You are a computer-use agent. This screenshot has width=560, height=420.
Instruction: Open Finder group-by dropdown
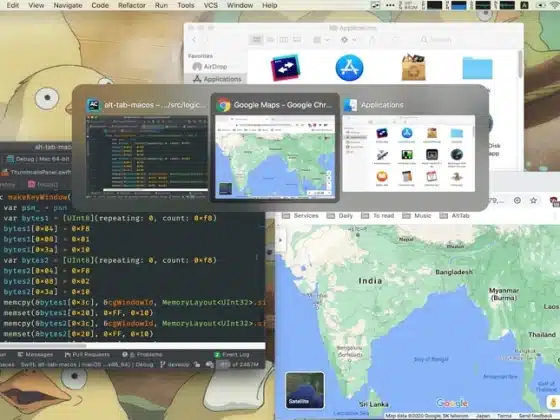(x=321, y=40)
